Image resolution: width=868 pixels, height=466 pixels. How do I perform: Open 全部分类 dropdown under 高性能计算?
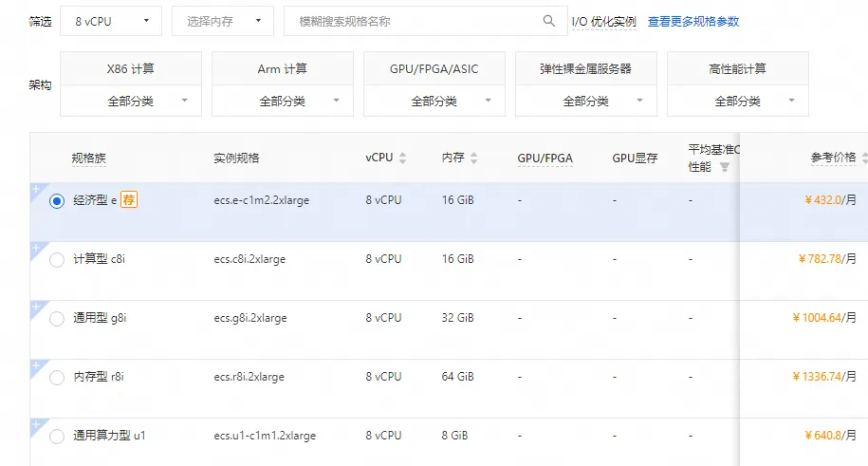737,101
